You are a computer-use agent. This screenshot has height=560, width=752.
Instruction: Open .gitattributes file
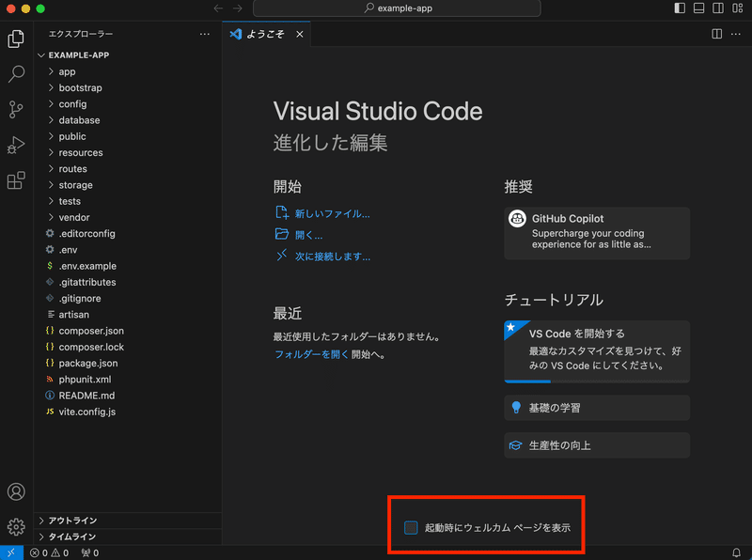(x=128, y=283)
